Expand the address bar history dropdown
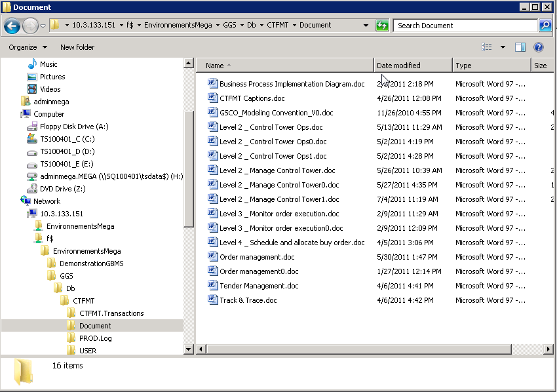The width and height of the screenshot is (557, 392). point(366,26)
